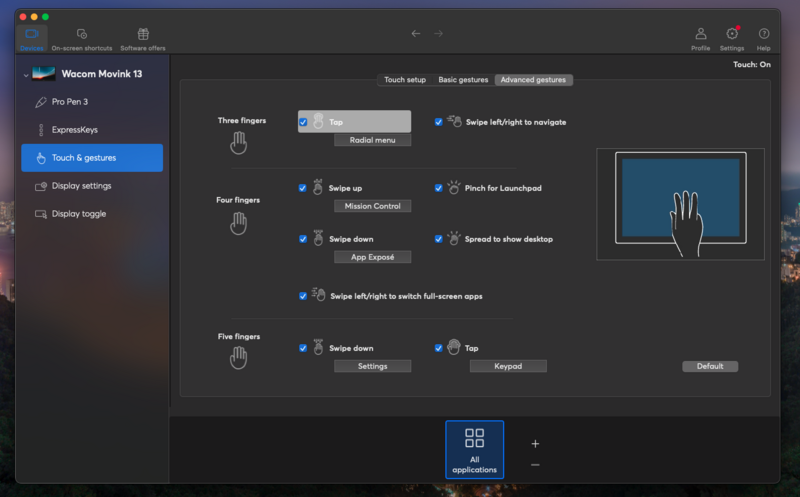Click the Three fingers label
Viewport: 800px width, 497px height.
coord(242,120)
